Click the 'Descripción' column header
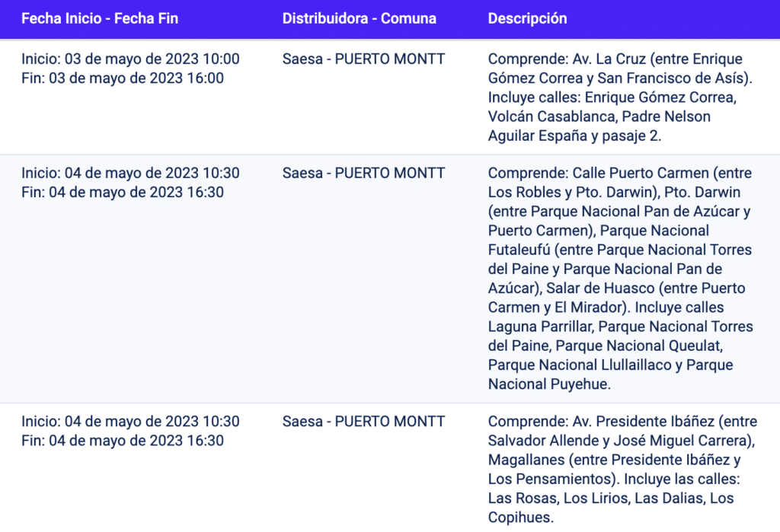 pos(527,18)
